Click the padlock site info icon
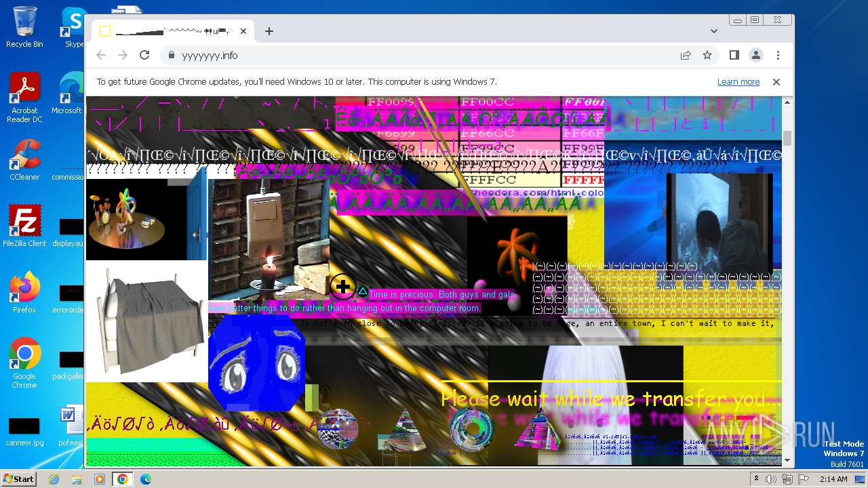 click(x=171, y=56)
